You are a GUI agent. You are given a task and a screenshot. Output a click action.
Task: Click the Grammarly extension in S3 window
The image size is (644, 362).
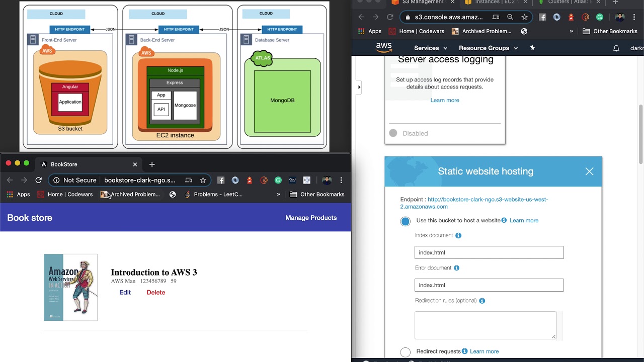[x=600, y=17]
